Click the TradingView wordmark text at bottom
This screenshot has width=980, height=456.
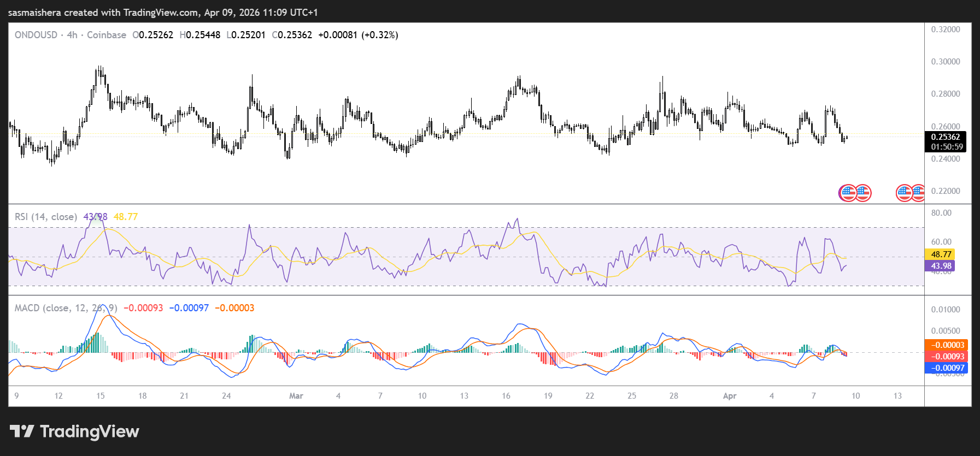[90, 431]
